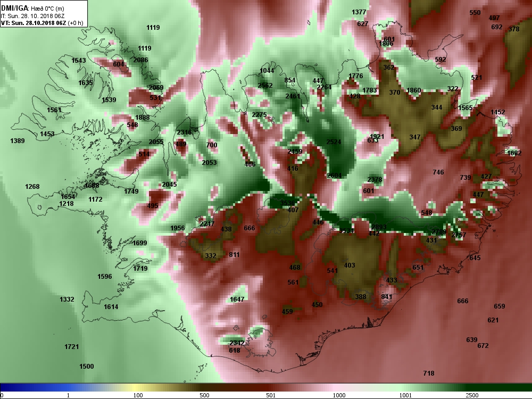Screen dimensions: 532x399
Task: Click the 2342 value
Action: [237, 343]
